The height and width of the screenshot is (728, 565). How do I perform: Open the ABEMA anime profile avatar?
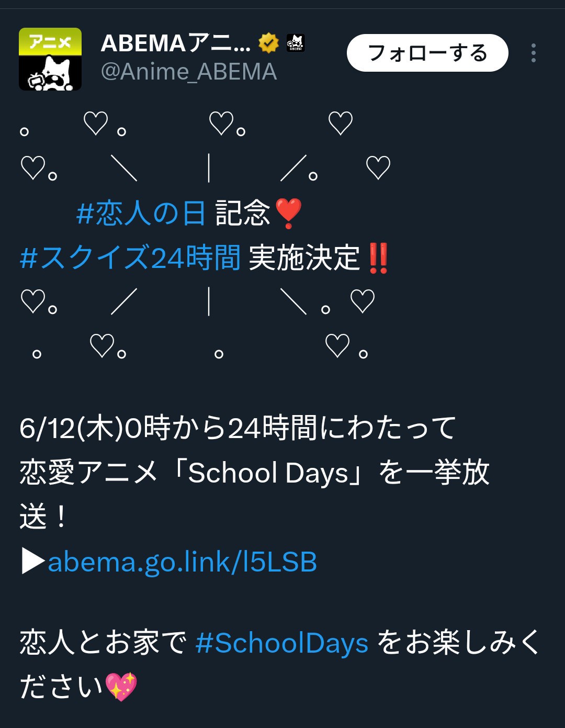click(50, 59)
